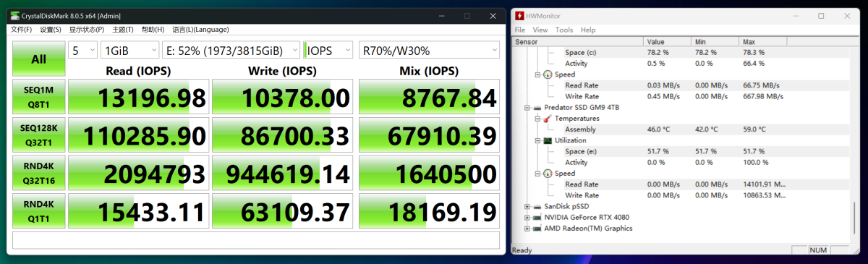Expand the SanDisk pSSD tree node
Screen dimensions: 868x264
point(527,206)
